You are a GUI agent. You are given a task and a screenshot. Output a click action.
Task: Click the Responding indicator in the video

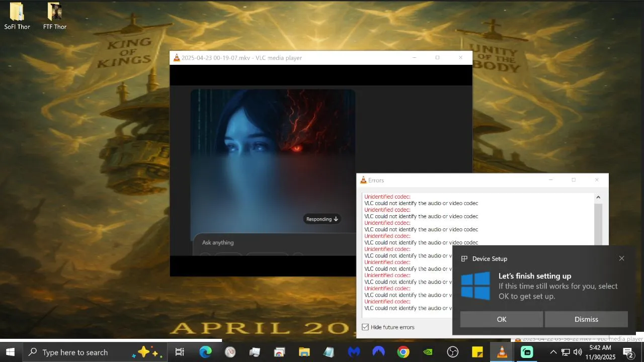tap(322, 219)
